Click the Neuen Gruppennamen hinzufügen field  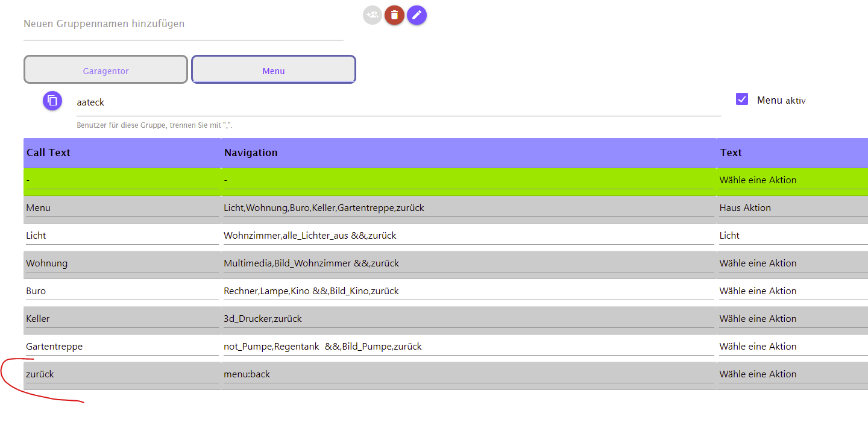183,25
